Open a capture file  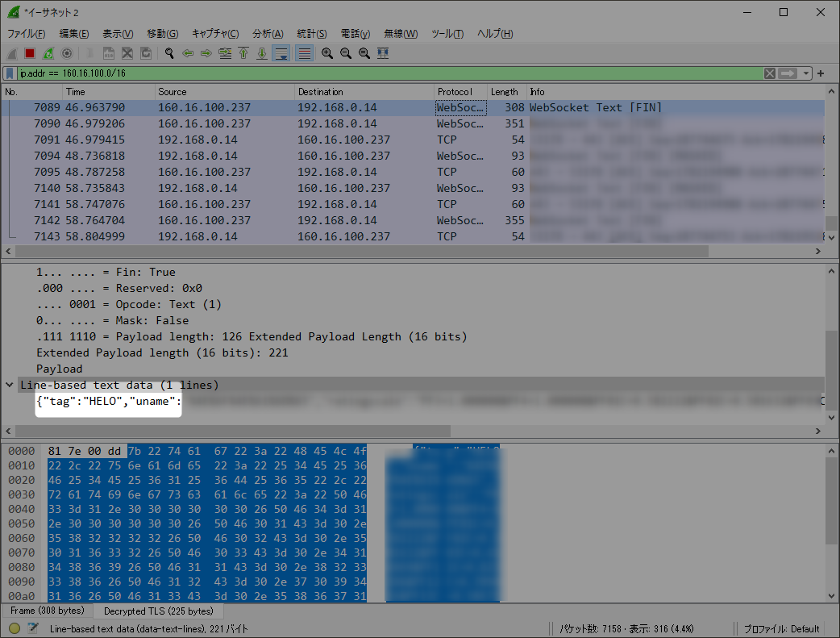pos(90,53)
